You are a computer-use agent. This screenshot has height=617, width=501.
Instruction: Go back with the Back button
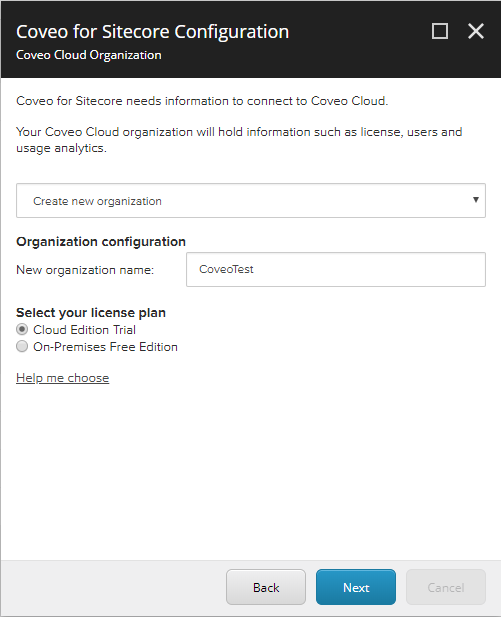[x=266, y=587]
